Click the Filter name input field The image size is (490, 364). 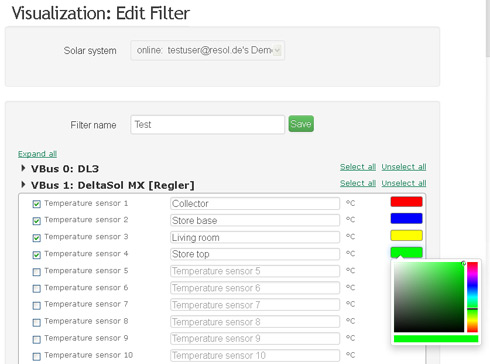207,125
